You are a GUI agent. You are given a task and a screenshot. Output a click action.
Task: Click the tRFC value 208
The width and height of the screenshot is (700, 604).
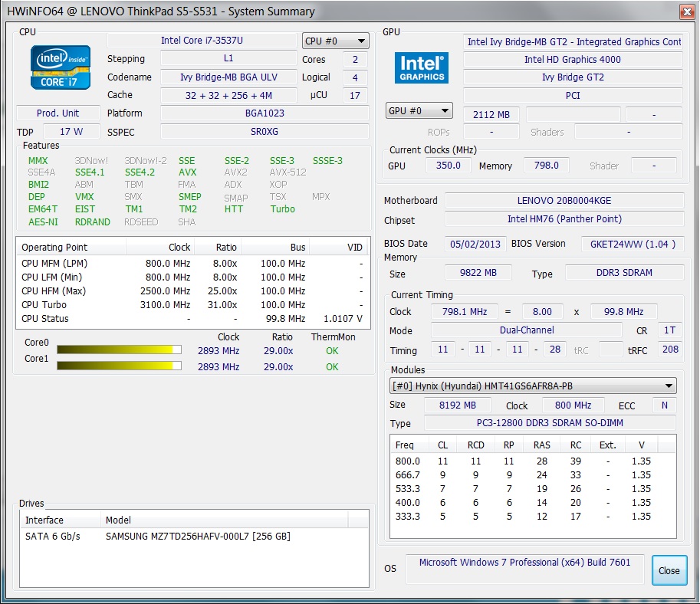point(669,350)
